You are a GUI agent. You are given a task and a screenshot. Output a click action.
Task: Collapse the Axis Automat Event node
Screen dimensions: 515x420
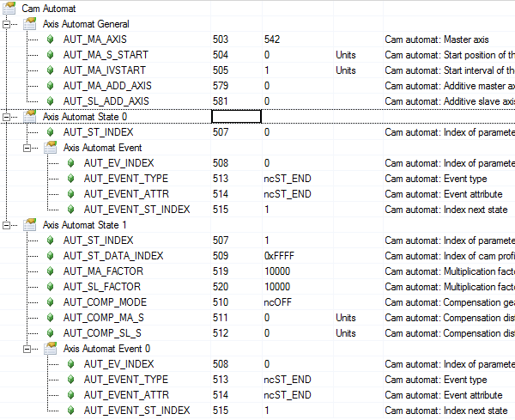click(27, 149)
